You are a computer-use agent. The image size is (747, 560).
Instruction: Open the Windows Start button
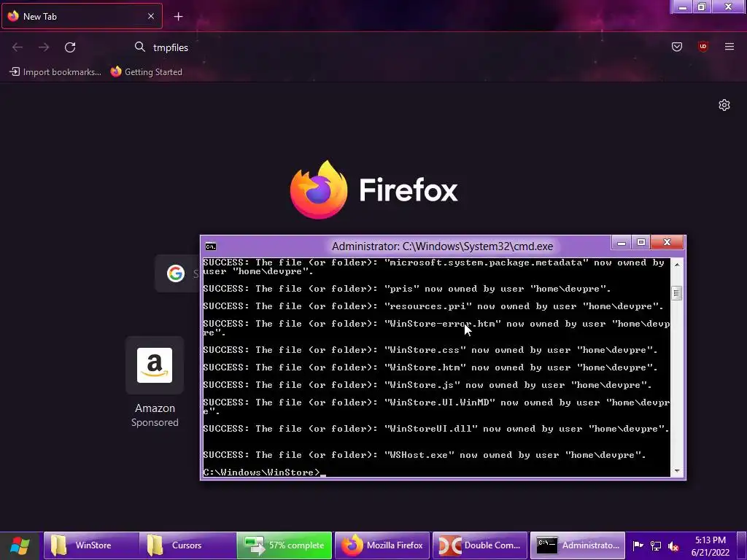20,545
